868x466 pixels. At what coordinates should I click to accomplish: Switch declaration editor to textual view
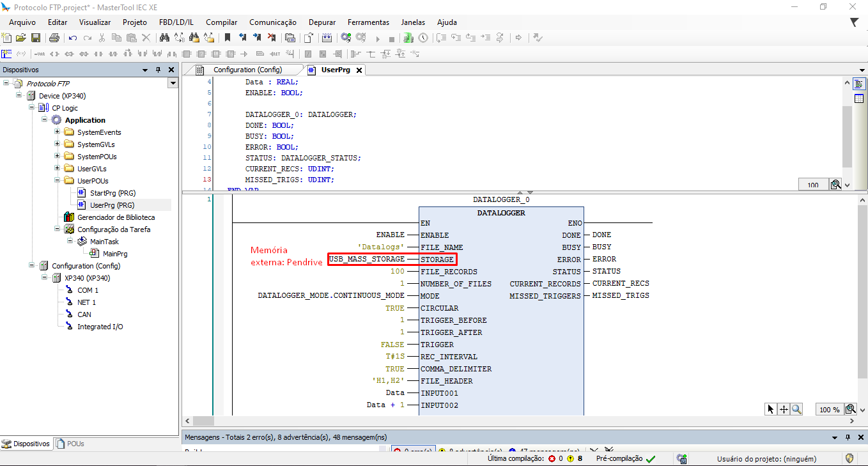coord(858,84)
